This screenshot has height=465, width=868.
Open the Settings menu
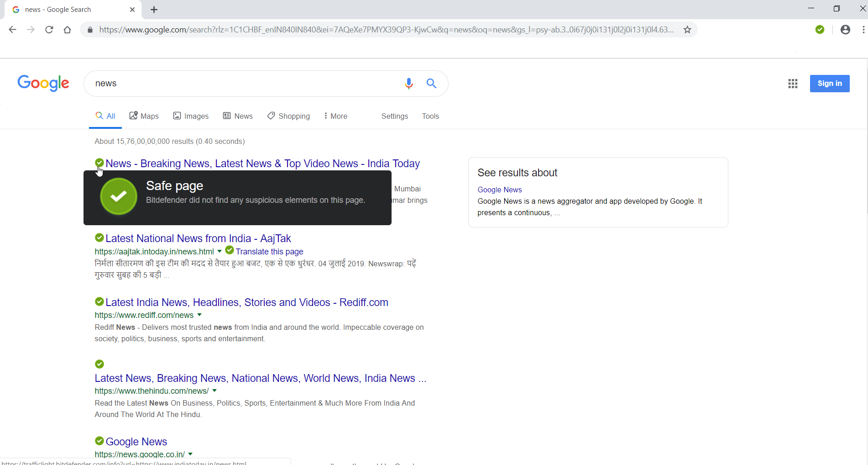click(x=395, y=116)
